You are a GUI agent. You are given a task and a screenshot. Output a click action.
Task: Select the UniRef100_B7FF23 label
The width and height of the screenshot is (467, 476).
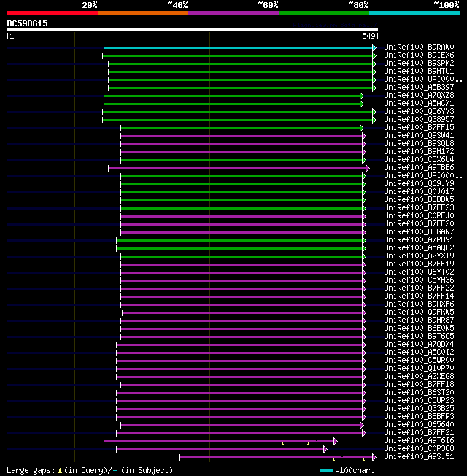pos(419,207)
